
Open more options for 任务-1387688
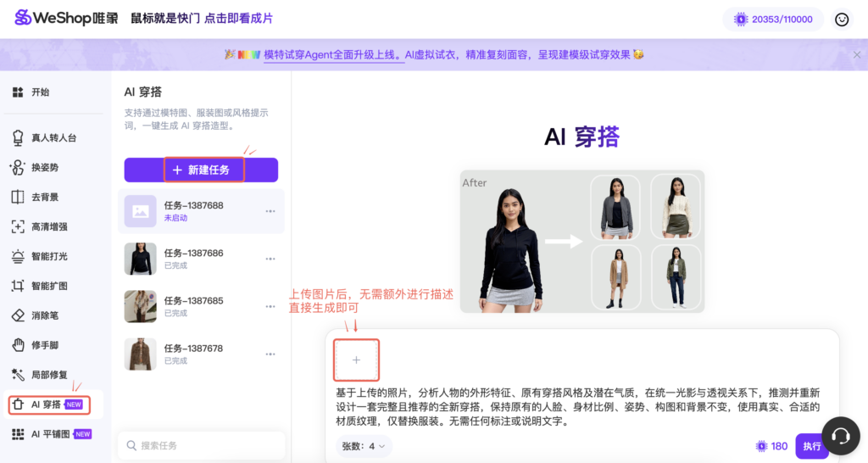[270, 211]
